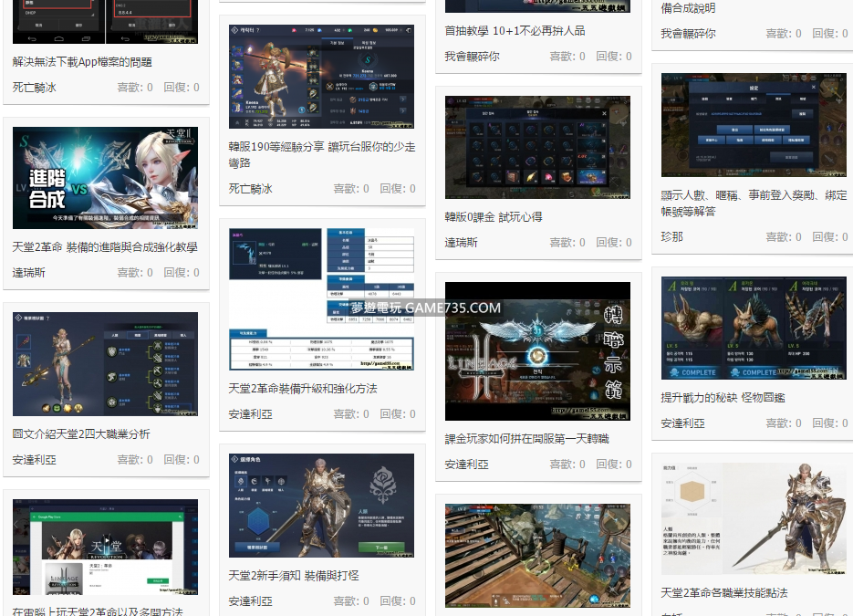Click author 死亡騎冰 under the App檔案 article
Screen dimensions: 853x616
(x=35, y=87)
